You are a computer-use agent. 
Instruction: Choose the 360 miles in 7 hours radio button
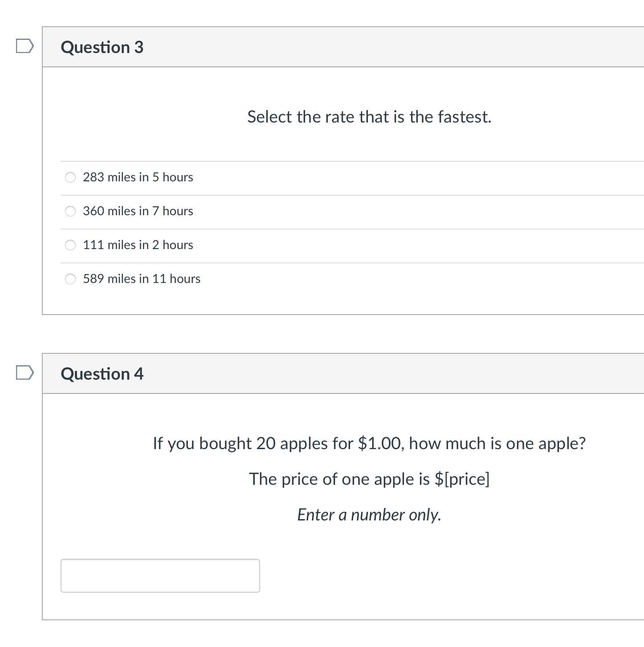click(x=70, y=211)
